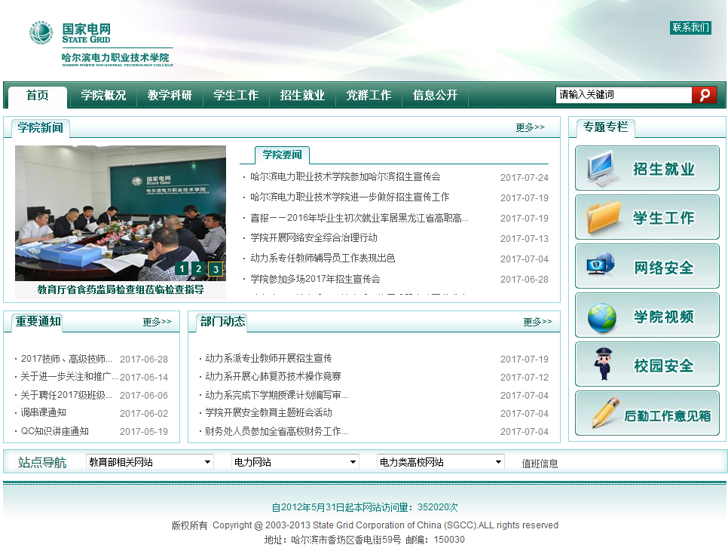Image resolution: width=728 pixels, height=560 pixels.
Task: Open 网络安全 shield monitor banner
Action: click(647, 267)
